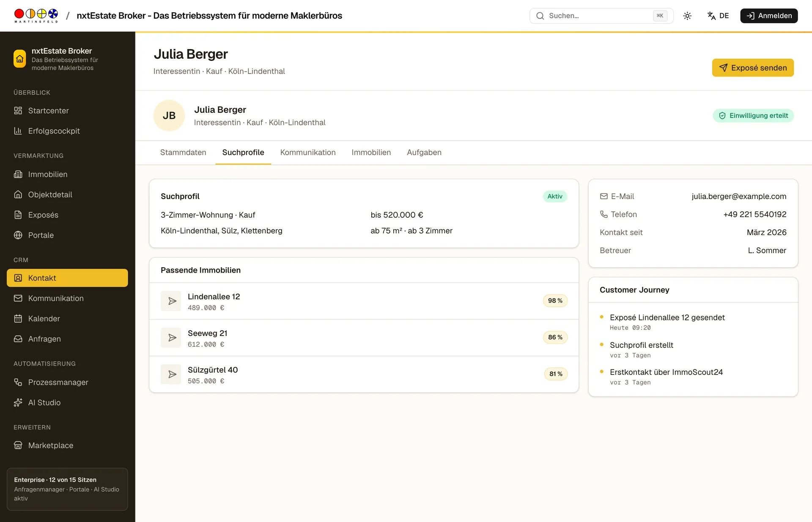
Task: Click the Kontakt sidebar icon
Action: click(x=18, y=278)
